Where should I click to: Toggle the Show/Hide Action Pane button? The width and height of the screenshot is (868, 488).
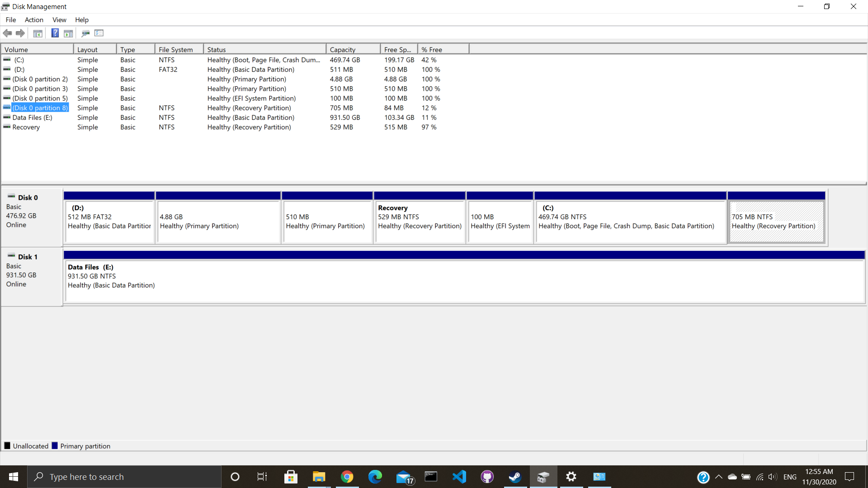68,33
